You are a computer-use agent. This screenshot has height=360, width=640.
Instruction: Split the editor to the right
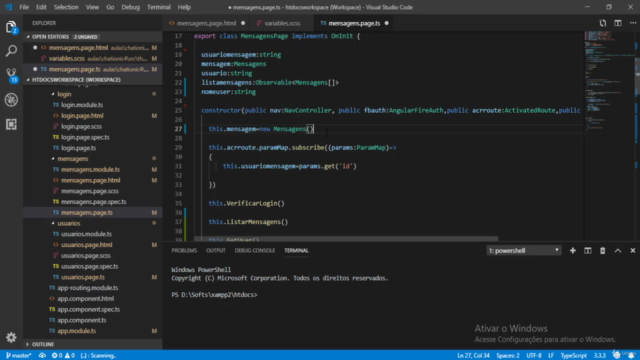[618, 23]
